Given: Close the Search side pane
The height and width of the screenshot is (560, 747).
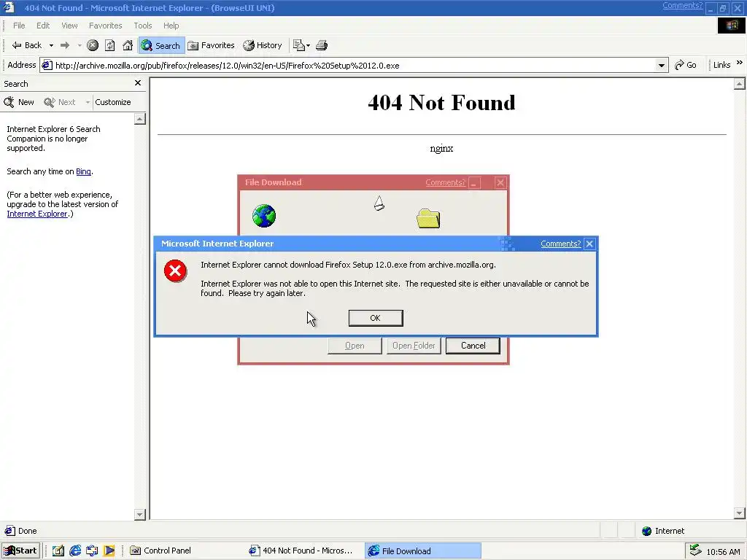Looking at the screenshot, I should (x=138, y=83).
